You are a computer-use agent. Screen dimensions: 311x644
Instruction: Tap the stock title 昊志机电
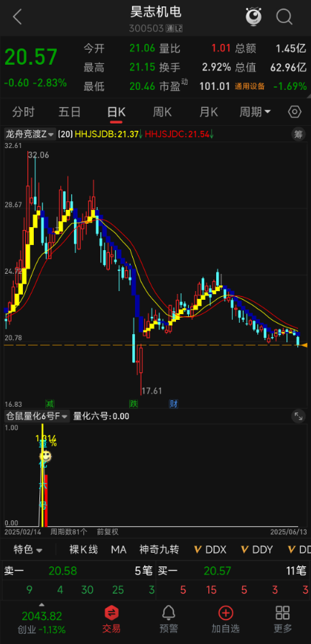[155, 12]
